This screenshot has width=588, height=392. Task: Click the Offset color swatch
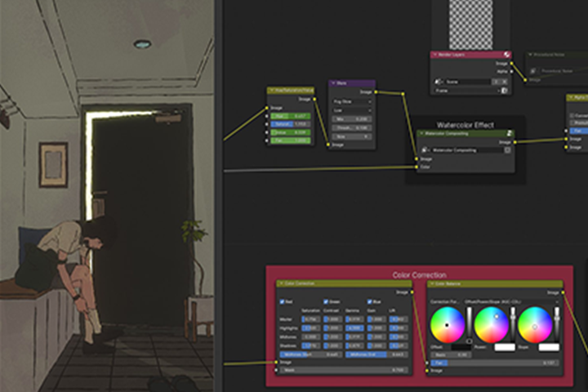pyautogui.click(x=461, y=347)
